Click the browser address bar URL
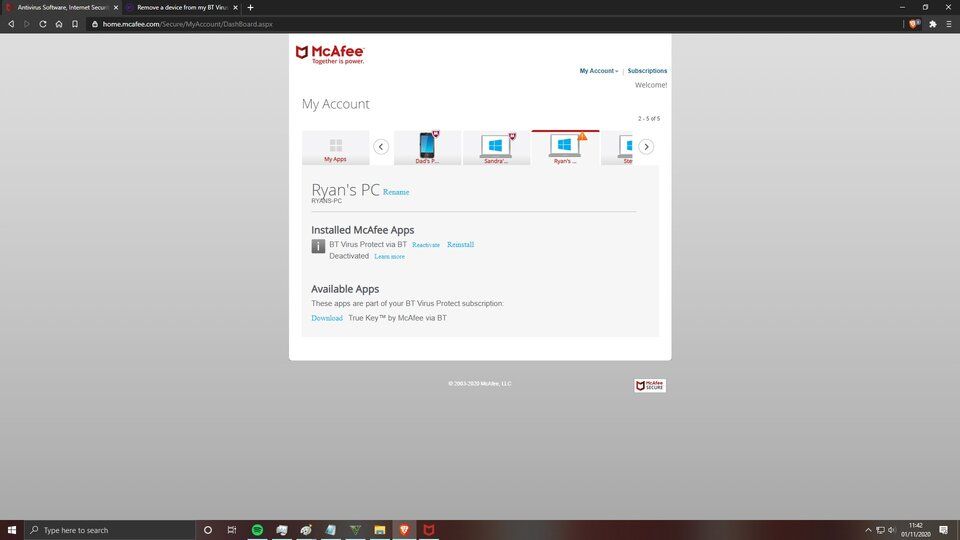960x540 pixels. point(187,23)
